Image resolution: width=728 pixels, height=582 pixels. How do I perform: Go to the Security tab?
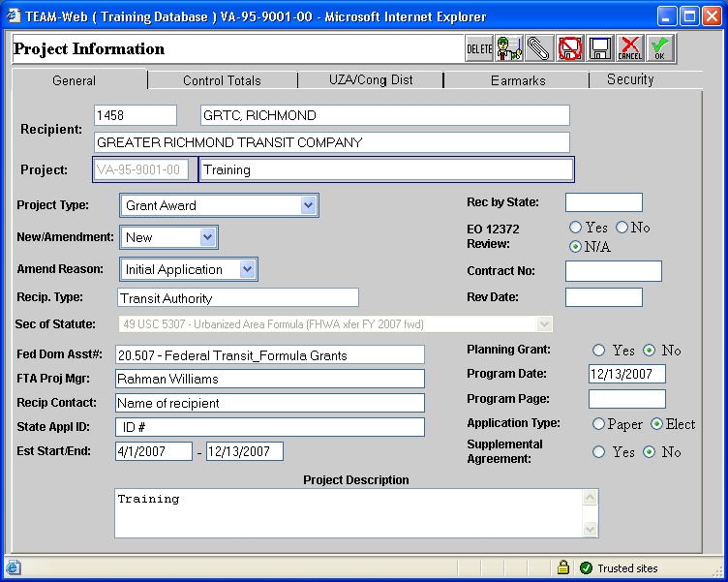(x=630, y=80)
